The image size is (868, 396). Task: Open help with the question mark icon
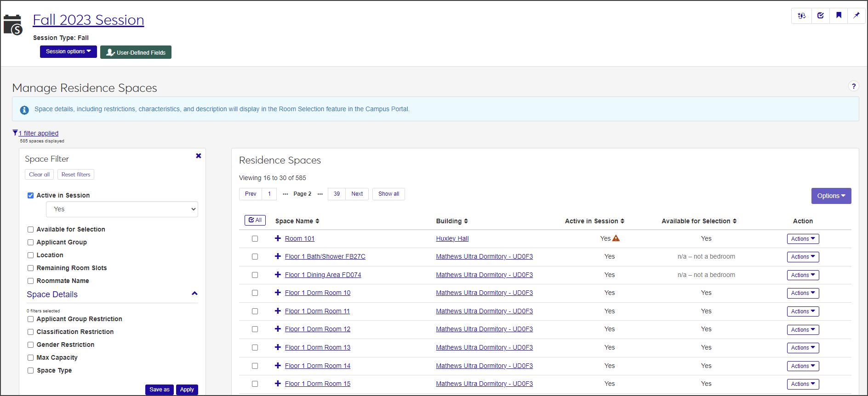tap(853, 86)
